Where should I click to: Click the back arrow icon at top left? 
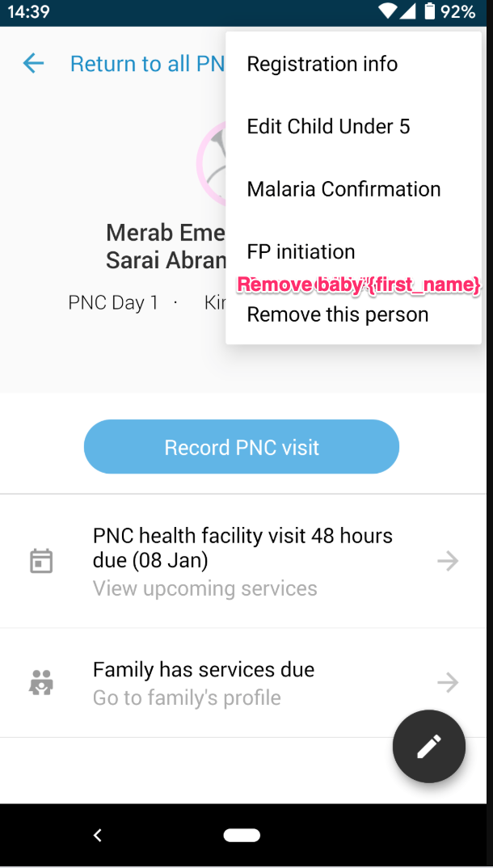pyautogui.click(x=33, y=63)
